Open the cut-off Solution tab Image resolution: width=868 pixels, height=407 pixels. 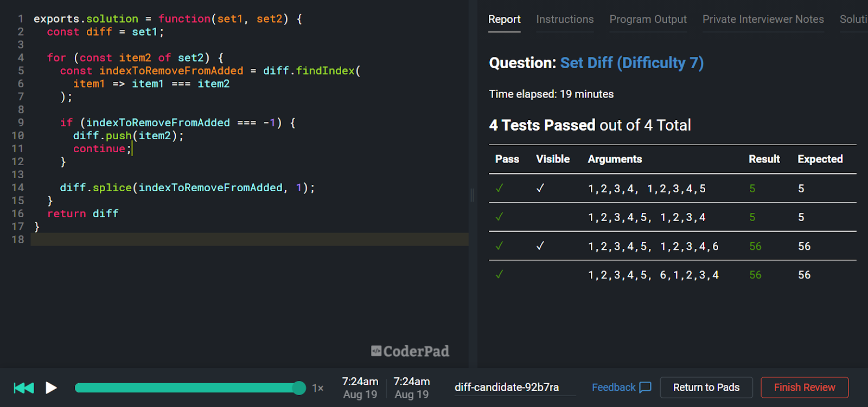pyautogui.click(x=854, y=20)
